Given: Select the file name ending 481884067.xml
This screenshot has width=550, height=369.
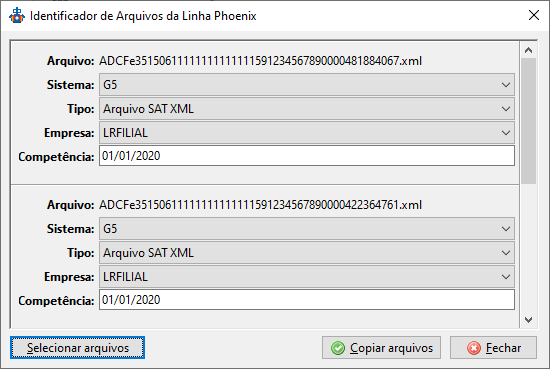Looking at the screenshot, I should coord(260,61).
